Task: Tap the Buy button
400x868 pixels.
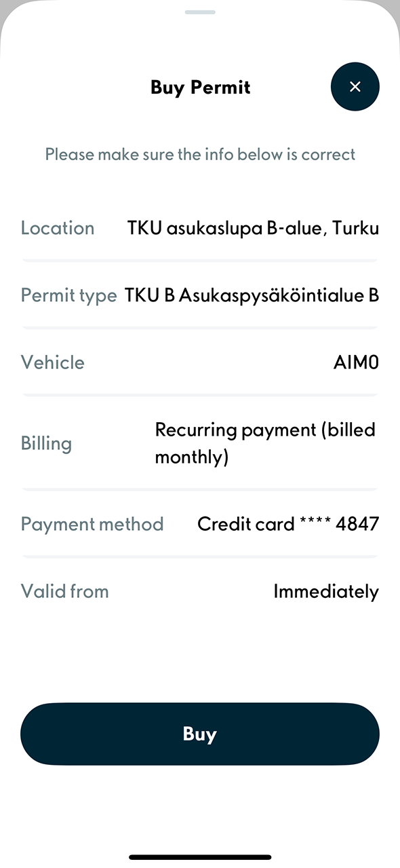Action: point(200,734)
